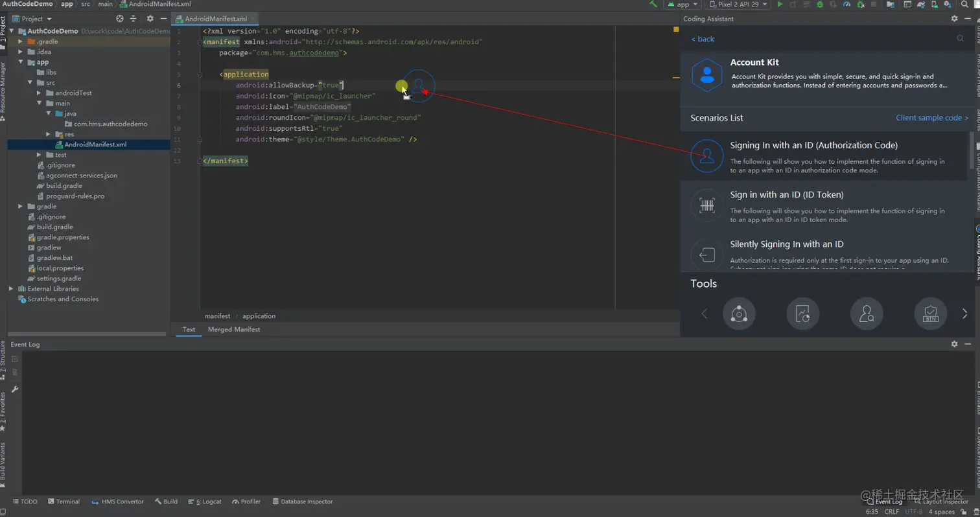Screen dimensions: 980x517
Task: Open the Logcat tool window
Action: coord(204,501)
